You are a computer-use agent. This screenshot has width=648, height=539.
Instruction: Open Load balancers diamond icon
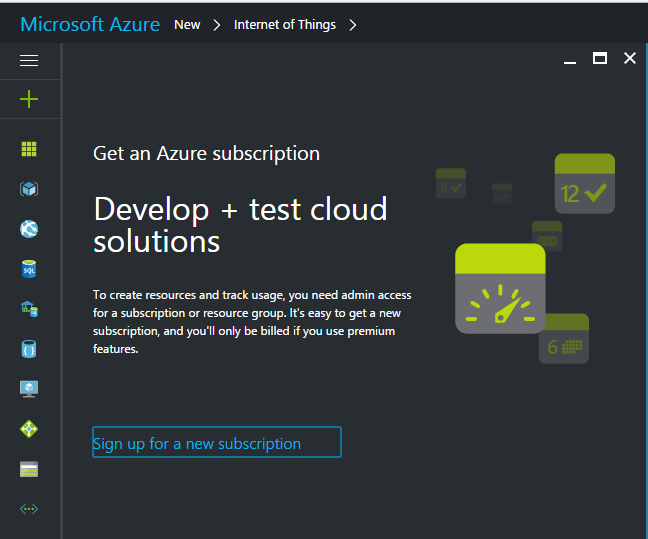pos(29,429)
